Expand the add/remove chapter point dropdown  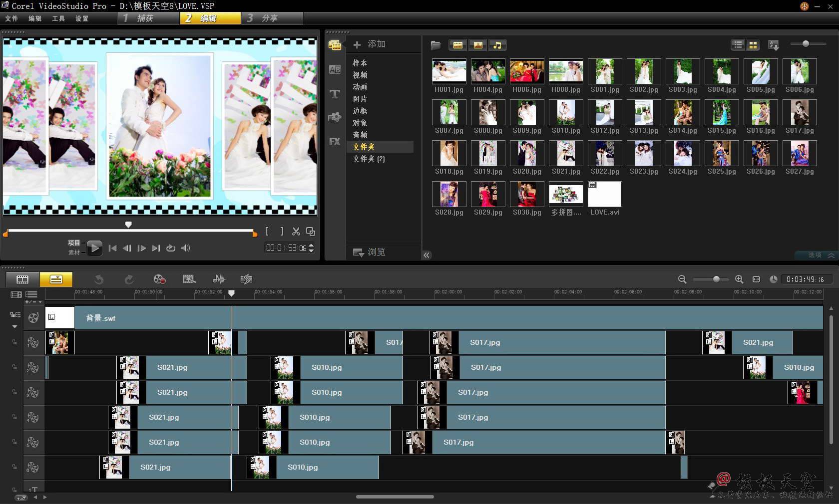pos(33,302)
